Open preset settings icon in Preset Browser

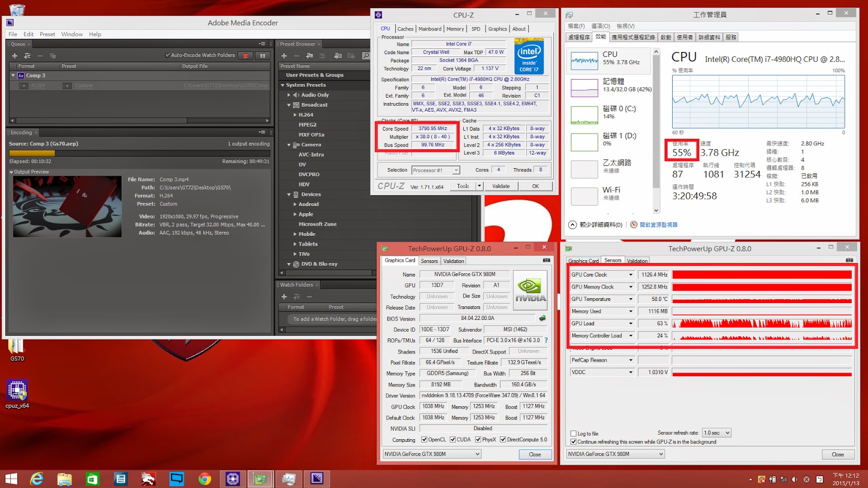[x=322, y=56]
